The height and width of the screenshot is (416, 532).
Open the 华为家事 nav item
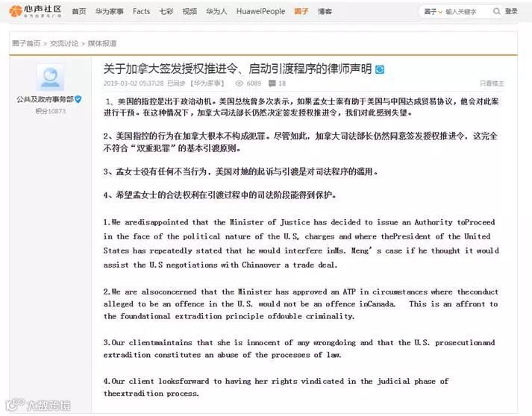pyautogui.click(x=109, y=11)
